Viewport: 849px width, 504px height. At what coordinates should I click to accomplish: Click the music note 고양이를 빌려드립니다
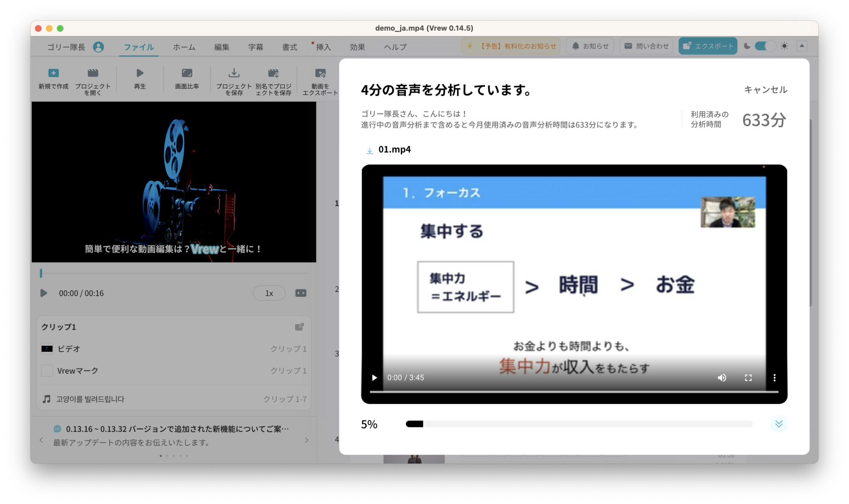47,399
